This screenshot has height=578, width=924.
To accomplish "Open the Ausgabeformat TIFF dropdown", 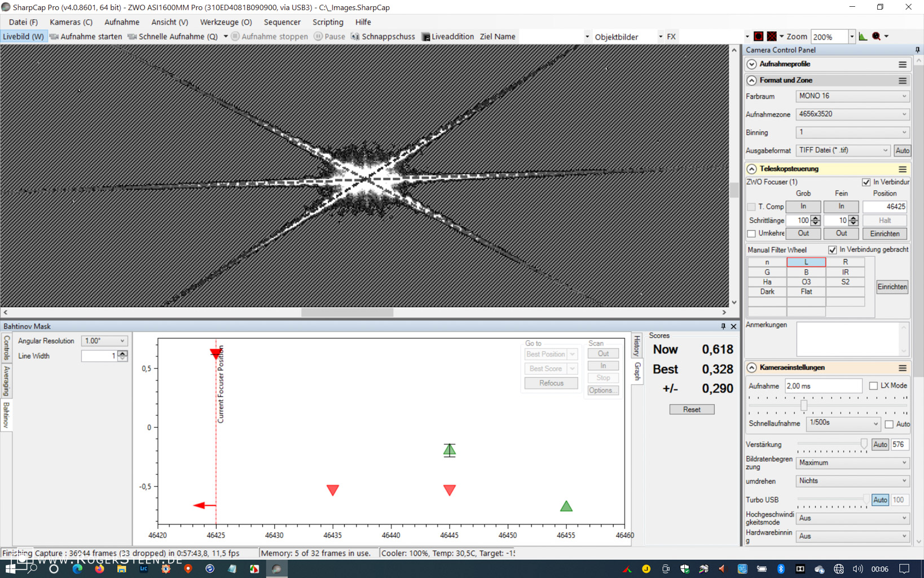I will tap(843, 151).
